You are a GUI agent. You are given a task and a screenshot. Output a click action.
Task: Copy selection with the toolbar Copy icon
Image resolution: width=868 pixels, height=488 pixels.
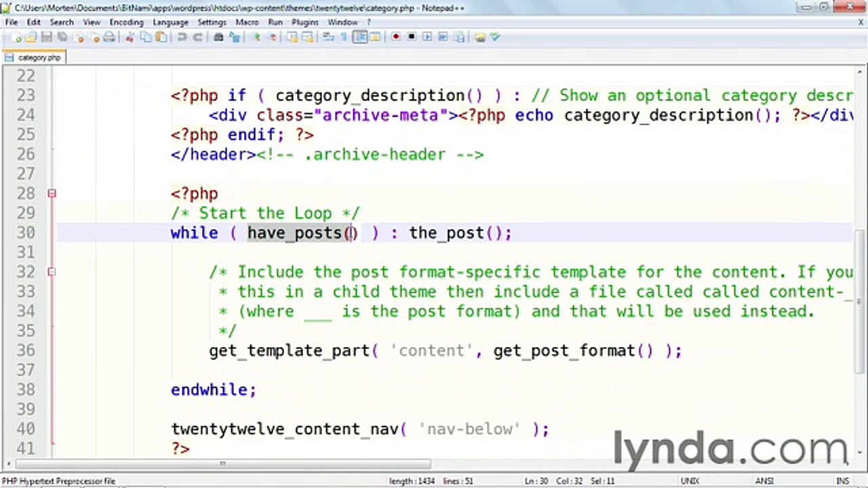[x=145, y=37]
